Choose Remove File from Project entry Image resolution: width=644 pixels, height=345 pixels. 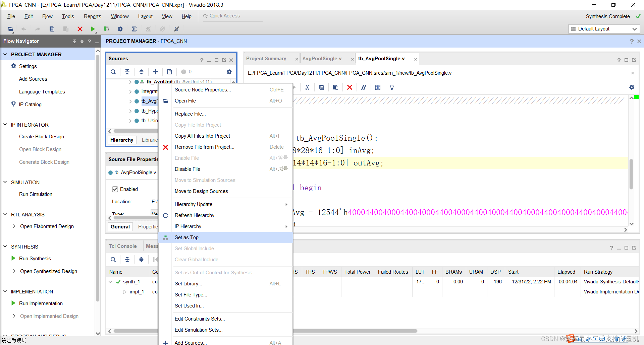click(225, 147)
